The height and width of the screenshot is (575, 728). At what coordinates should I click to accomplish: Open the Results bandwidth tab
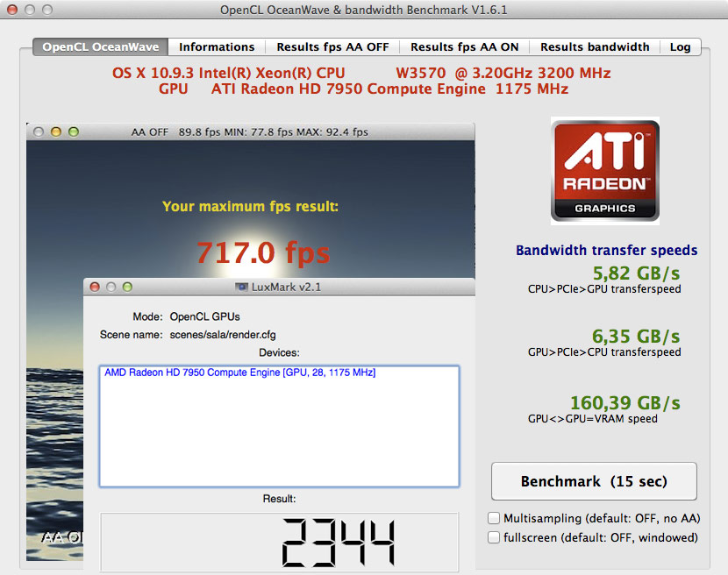(595, 46)
